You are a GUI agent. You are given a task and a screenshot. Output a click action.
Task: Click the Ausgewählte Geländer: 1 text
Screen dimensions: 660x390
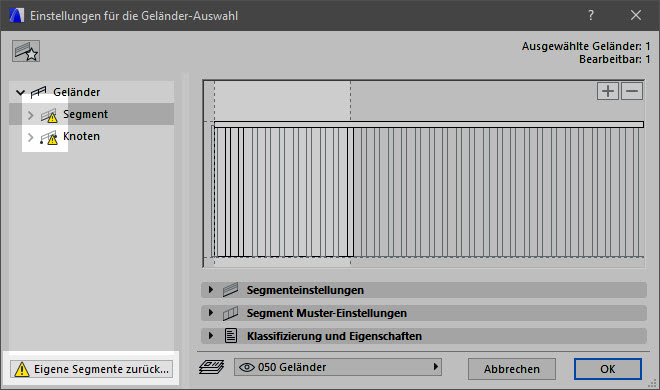pos(586,46)
